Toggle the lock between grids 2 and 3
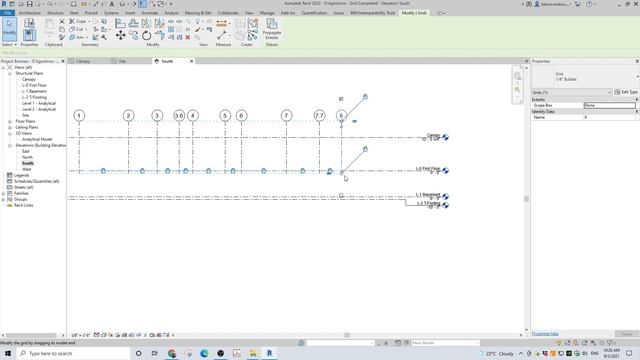 142,171
